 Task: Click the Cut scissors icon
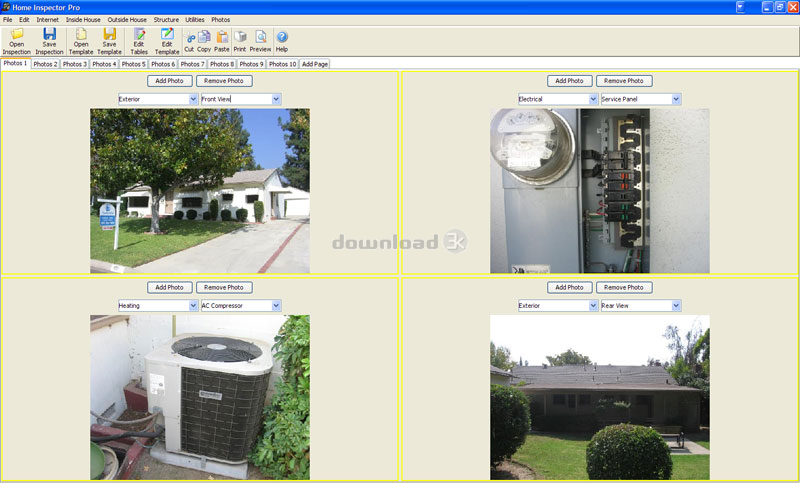pyautogui.click(x=189, y=37)
